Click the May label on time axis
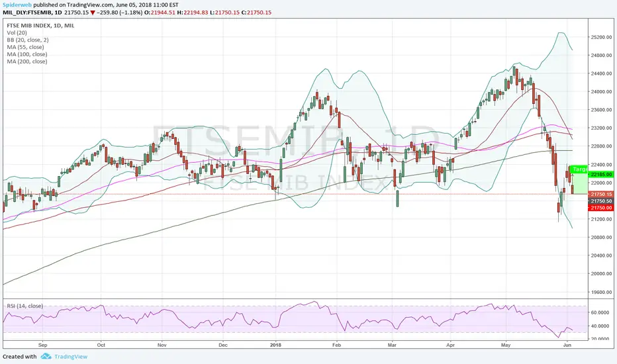Viewport: 617px width, 364px height. tap(506, 345)
